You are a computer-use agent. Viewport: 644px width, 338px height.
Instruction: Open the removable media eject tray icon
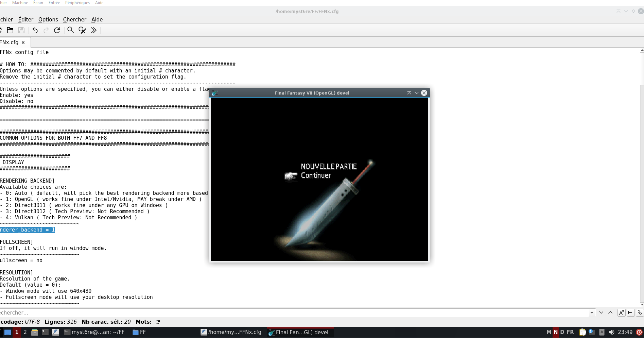(602, 332)
